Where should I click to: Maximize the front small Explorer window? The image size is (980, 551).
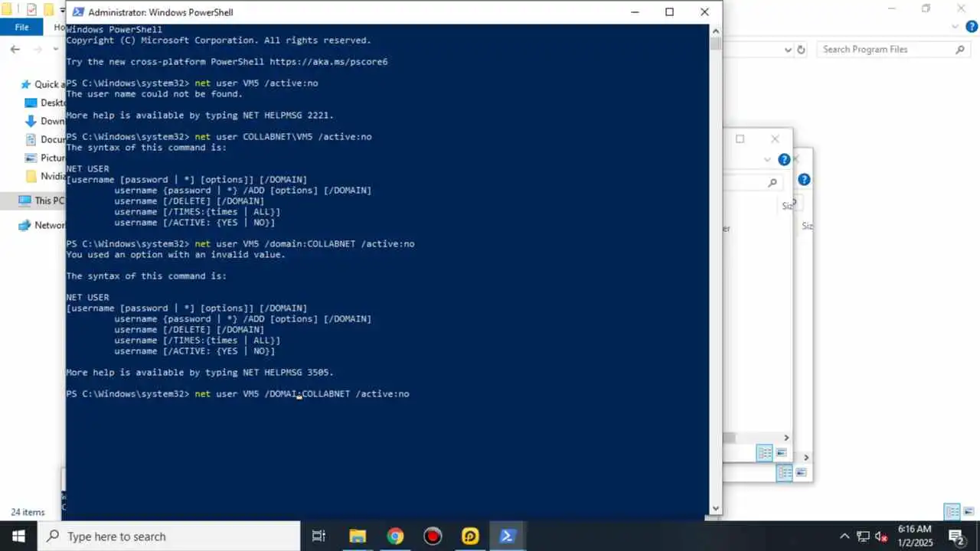[740, 139]
